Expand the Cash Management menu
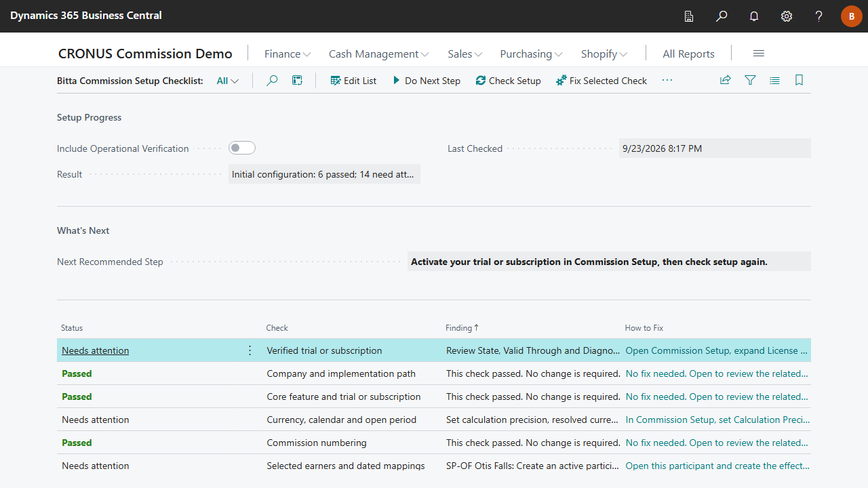 click(x=378, y=54)
